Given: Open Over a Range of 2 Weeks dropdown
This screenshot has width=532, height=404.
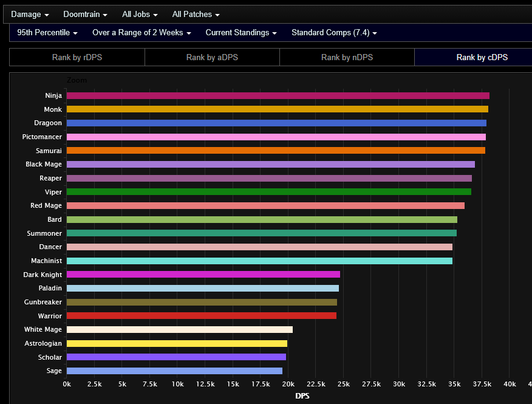Looking at the screenshot, I should [142, 33].
